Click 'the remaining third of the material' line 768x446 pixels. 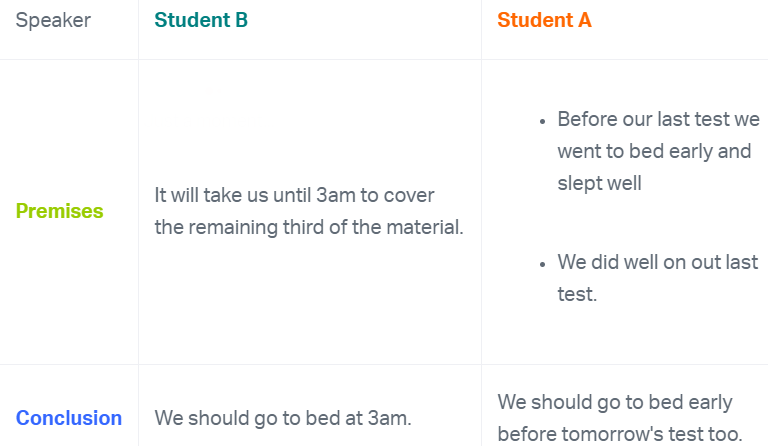click(309, 227)
